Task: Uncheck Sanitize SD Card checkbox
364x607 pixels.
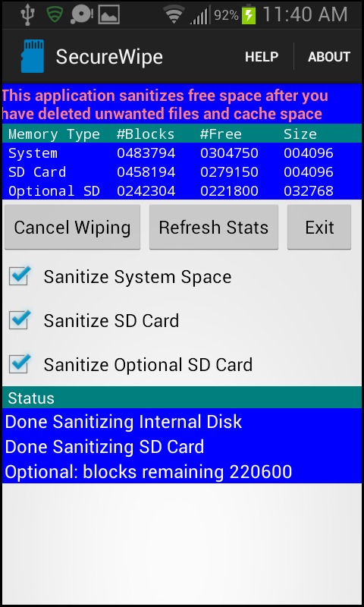Action: 20,319
